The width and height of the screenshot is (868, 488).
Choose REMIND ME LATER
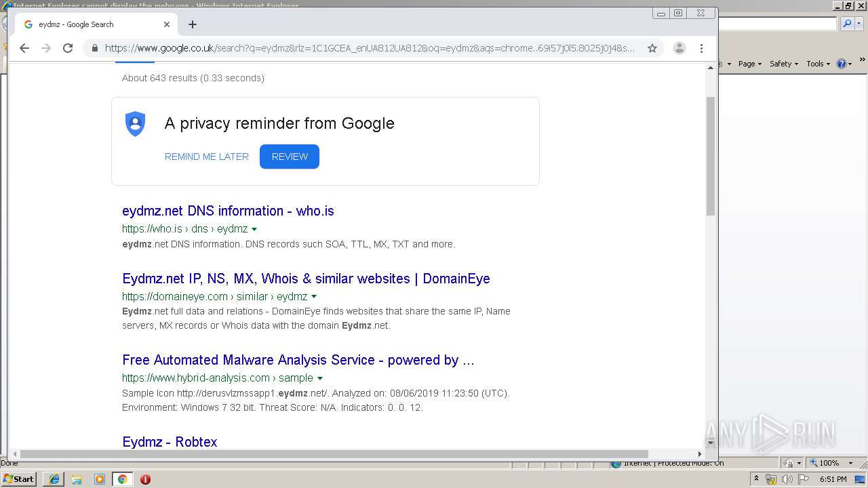[x=207, y=157]
